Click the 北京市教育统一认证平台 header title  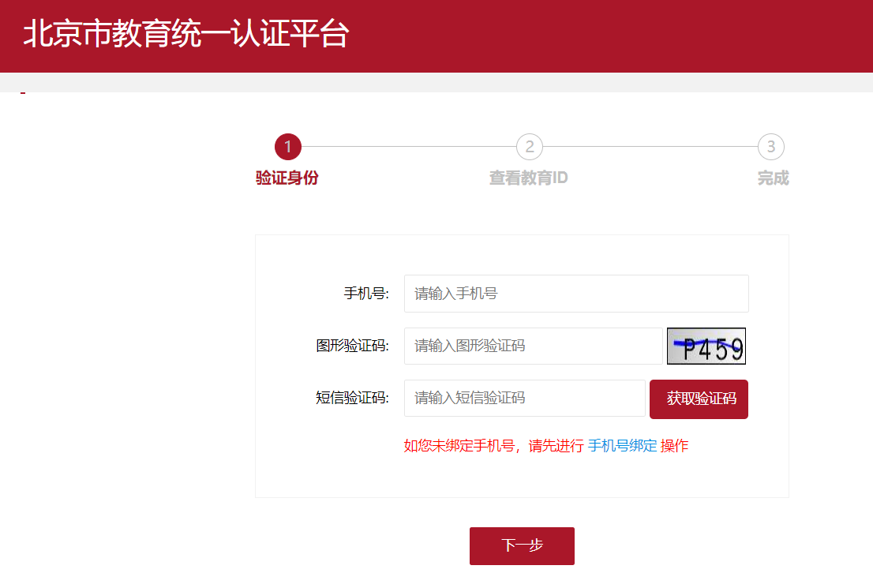coord(185,36)
